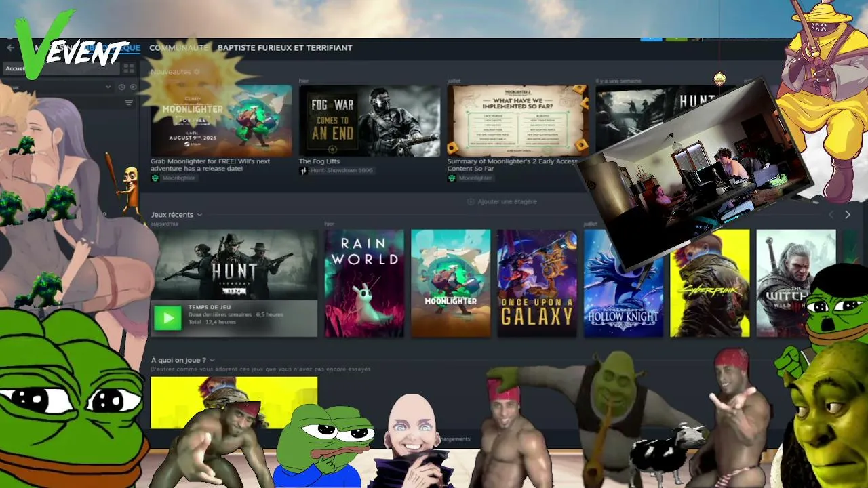
Task: Click the Hunt: Showdown 1896 game icon
Action: click(303, 171)
